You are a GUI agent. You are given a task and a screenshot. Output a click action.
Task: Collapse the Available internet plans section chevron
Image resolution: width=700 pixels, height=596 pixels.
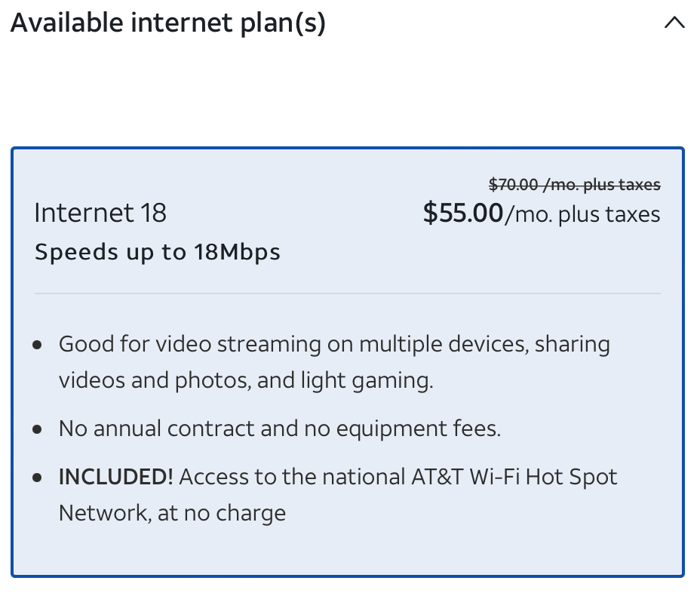(674, 23)
